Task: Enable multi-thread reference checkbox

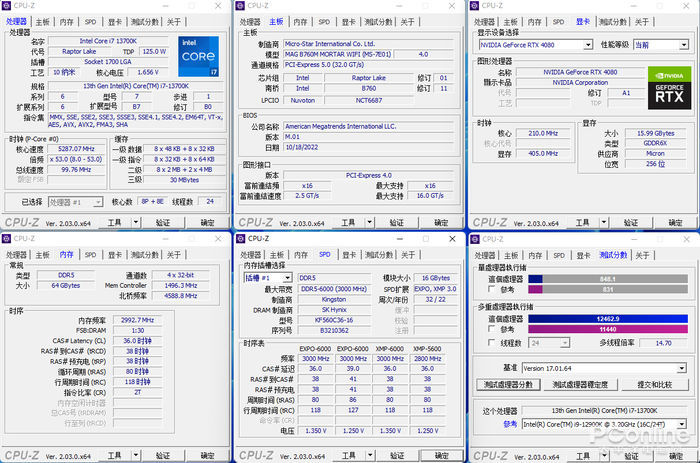Action: click(x=492, y=329)
